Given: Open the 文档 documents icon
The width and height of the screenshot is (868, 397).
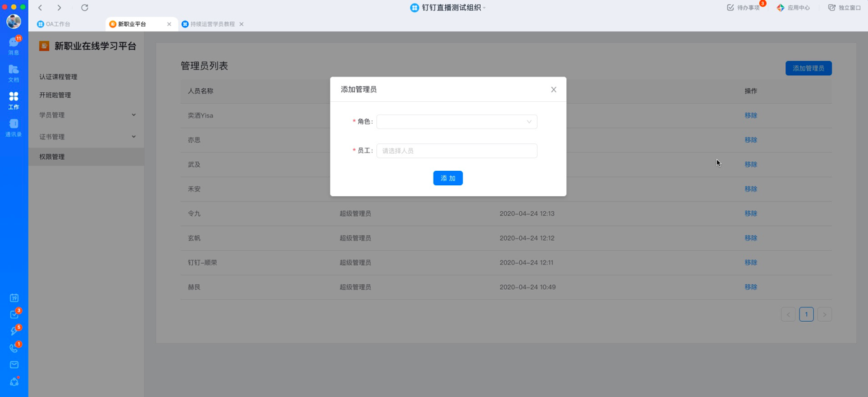Looking at the screenshot, I should pyautogui.click(x=14, y=72).
